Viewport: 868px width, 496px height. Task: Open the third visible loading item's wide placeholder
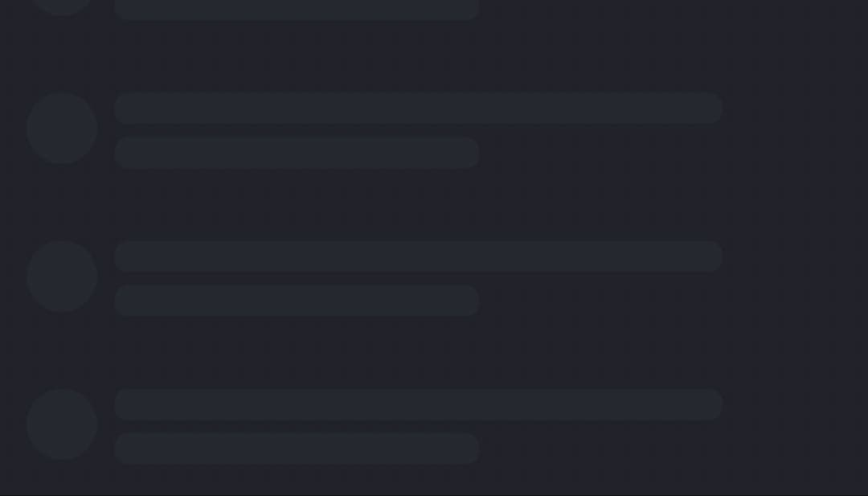click(x=418, y=256)
